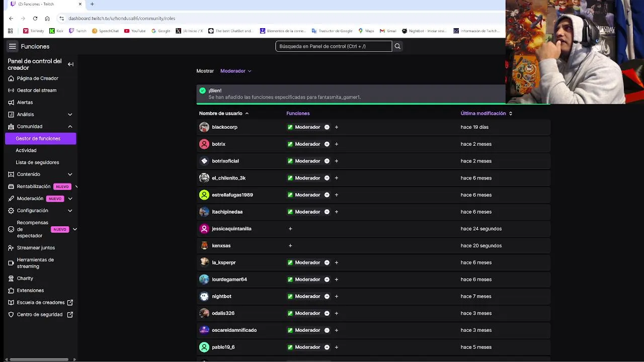Reload the page in the browser
644x362 pixels.
35,19
